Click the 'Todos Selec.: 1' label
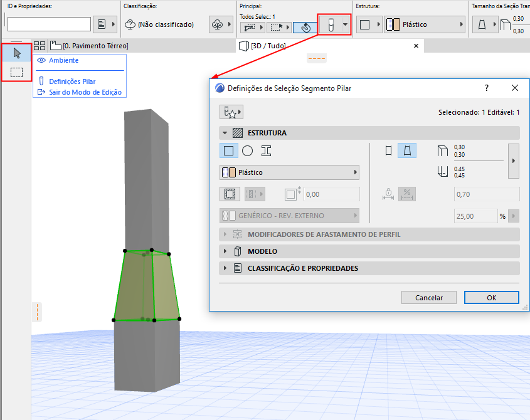530x420 pixels. 257,16
